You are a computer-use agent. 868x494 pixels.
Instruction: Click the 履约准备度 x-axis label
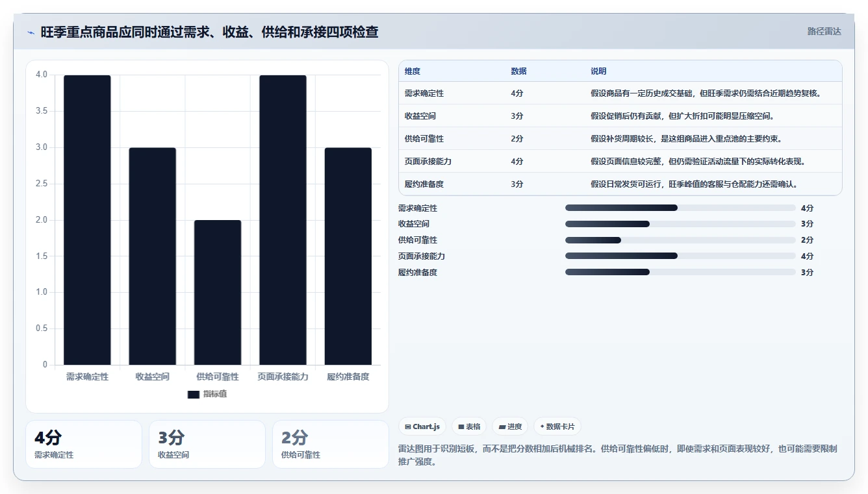pos(348,377)
